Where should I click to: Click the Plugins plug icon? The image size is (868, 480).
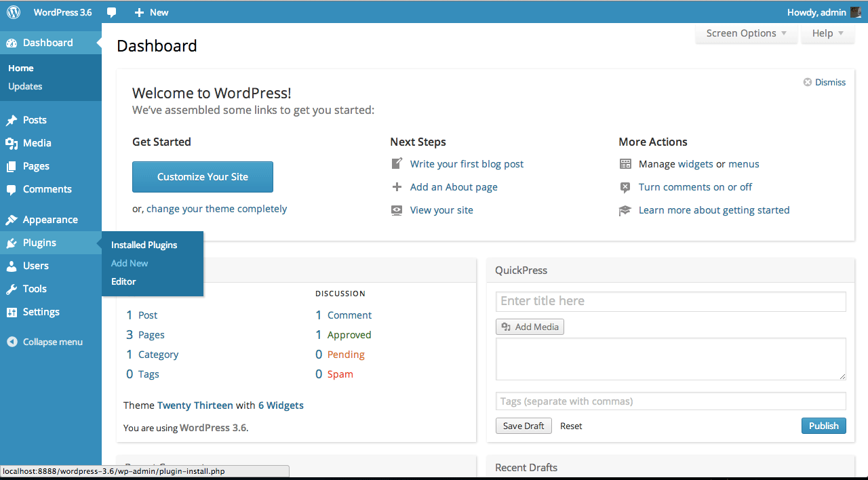pyautogui.click(x=12, y=243)
